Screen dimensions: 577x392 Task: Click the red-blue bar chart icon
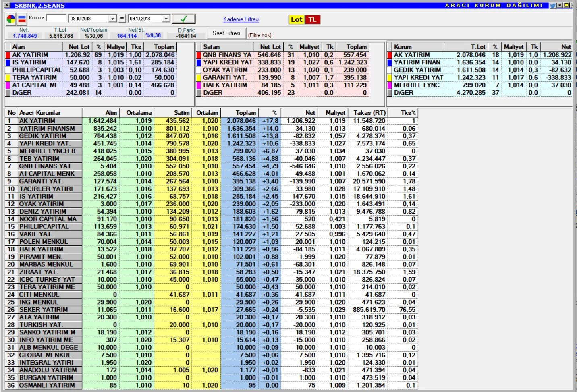coord(22,19)
